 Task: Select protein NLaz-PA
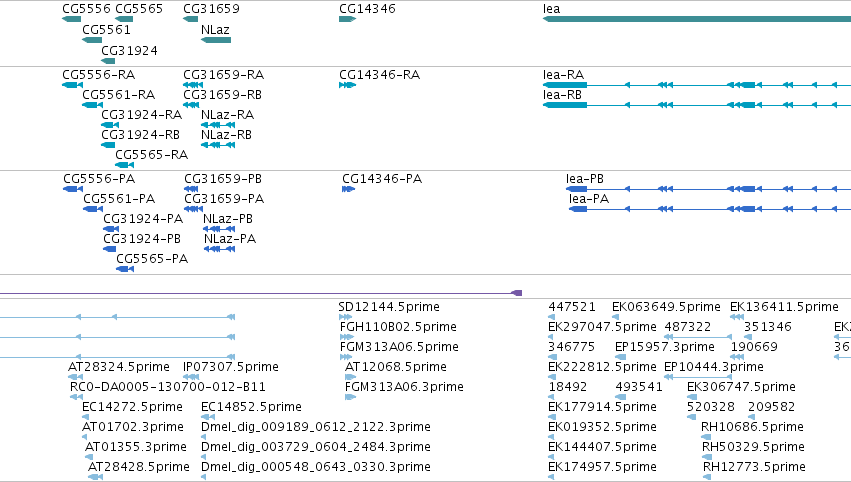coord(230,239)
